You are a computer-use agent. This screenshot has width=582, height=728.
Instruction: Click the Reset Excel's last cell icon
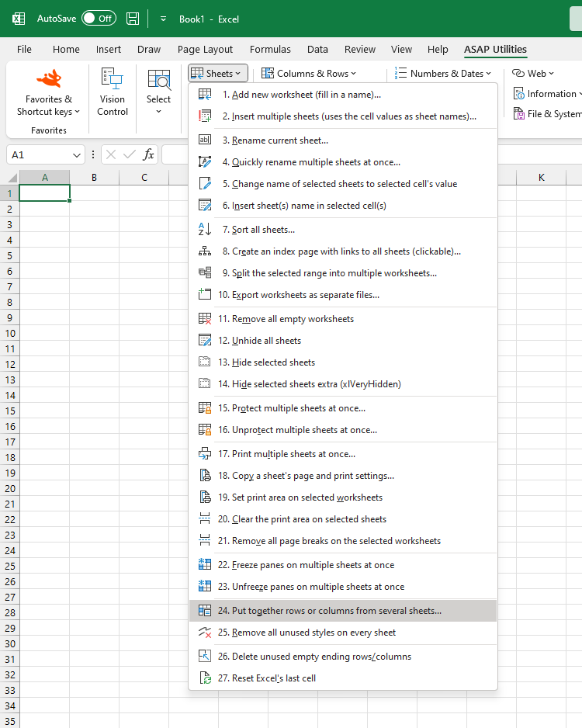(x=205, y=678)
